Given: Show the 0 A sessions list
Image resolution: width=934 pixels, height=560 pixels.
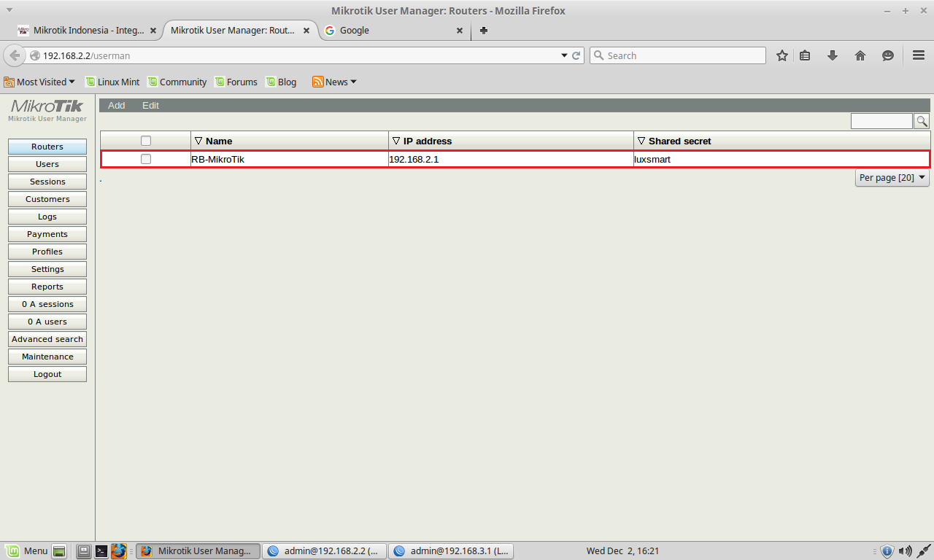Looking at the screenshot, I should 47,304.
